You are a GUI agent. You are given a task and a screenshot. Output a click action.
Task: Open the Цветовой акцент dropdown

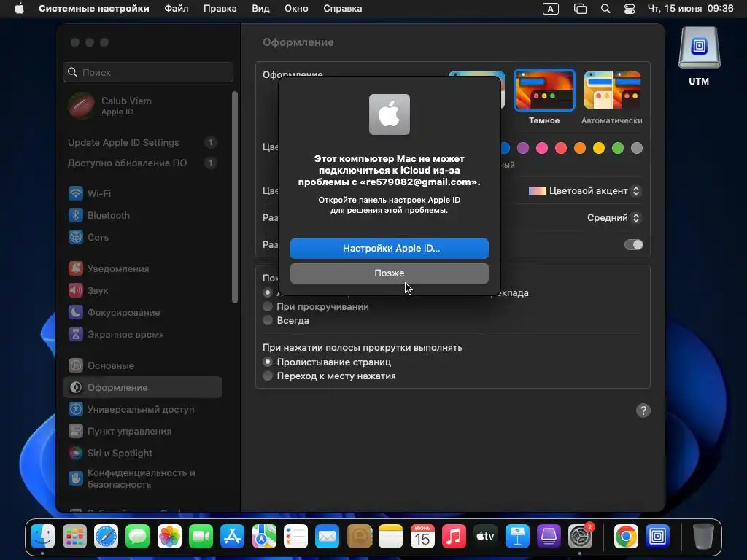point(585,191)
